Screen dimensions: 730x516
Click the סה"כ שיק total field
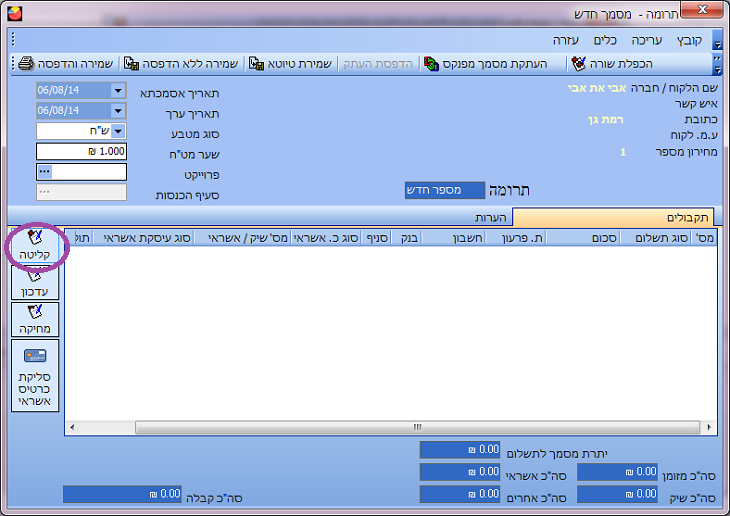[617, 494]
